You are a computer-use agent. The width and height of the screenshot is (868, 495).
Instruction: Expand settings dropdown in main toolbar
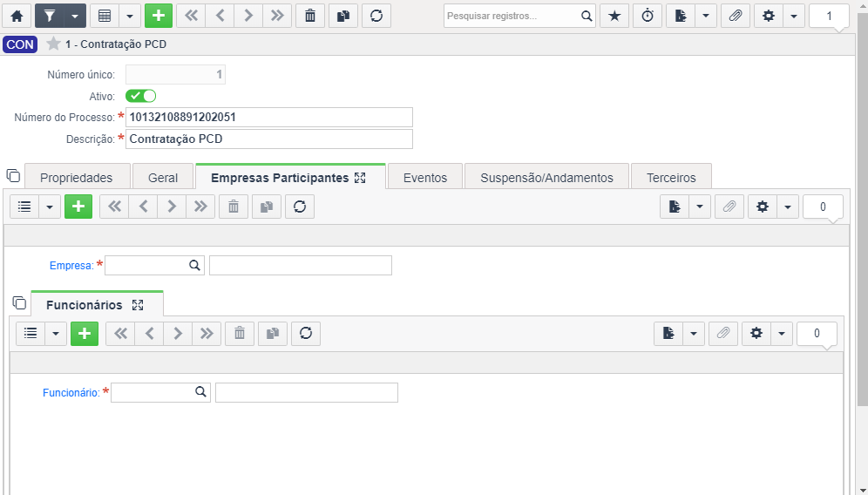click(x=794, y=16)
